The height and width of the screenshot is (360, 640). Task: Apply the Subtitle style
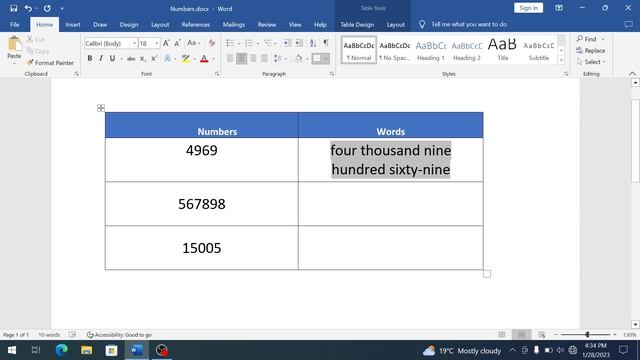(x=539, y=50)
